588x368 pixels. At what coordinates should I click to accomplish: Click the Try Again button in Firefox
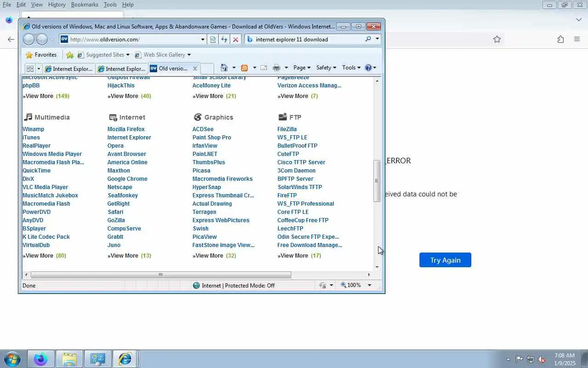pos(445,260)
